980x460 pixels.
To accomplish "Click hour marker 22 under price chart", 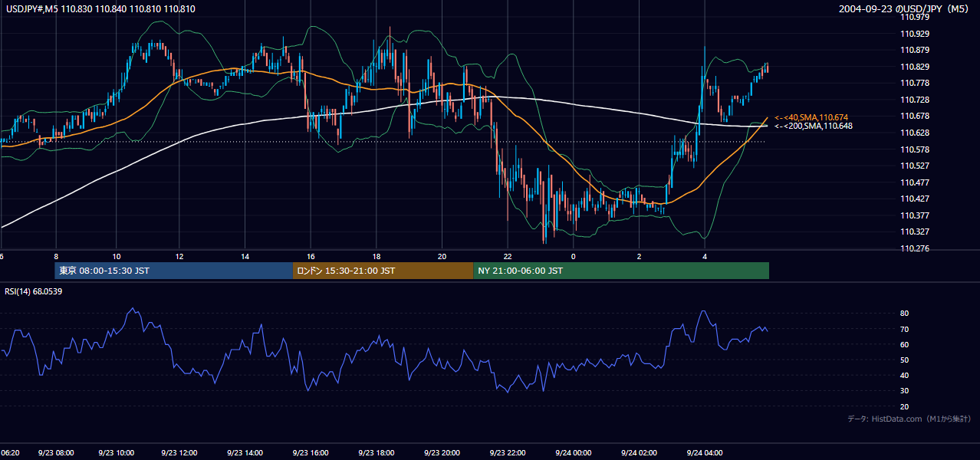I will point(508,256).
